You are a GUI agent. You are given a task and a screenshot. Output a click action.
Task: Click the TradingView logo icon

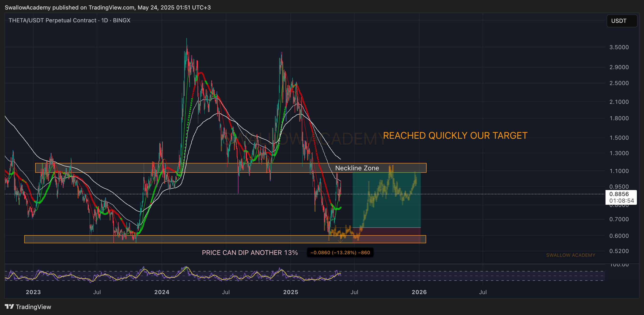(9, 306)
